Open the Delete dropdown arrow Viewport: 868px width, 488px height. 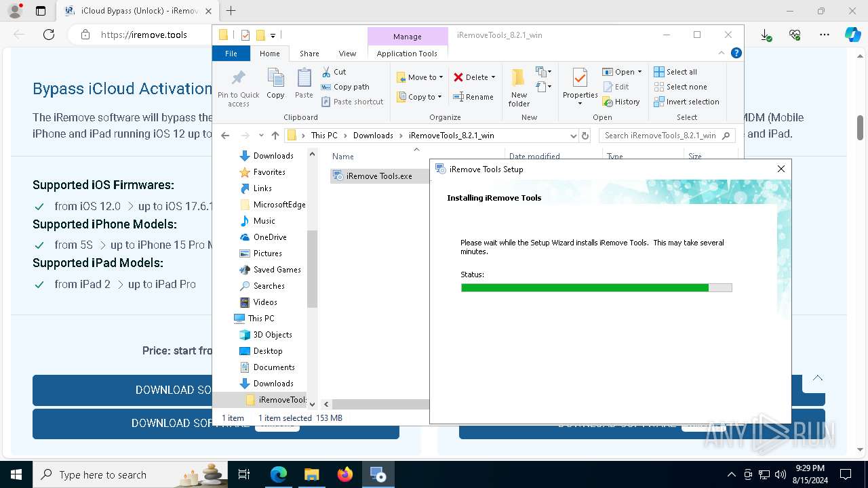493,77
